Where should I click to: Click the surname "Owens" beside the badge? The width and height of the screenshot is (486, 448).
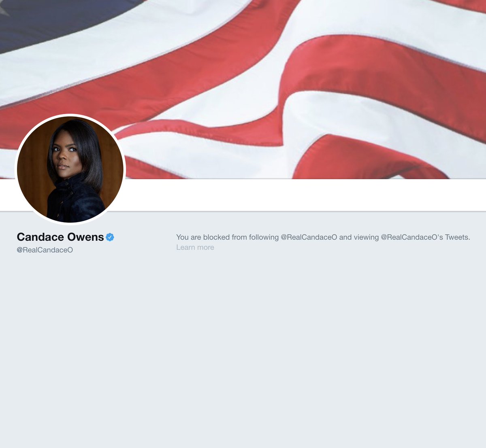[85, 237]
